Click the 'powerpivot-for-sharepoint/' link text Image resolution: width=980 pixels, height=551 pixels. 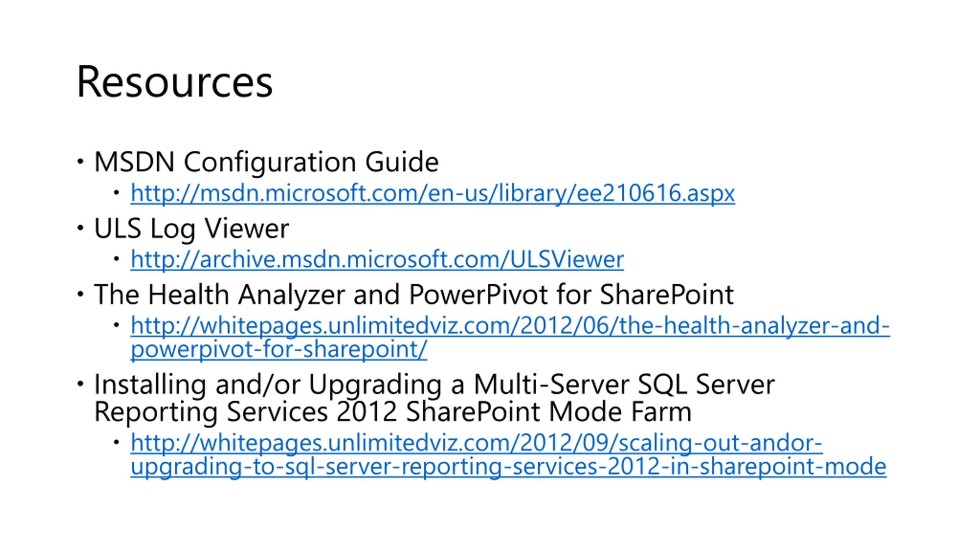[279, 349]
